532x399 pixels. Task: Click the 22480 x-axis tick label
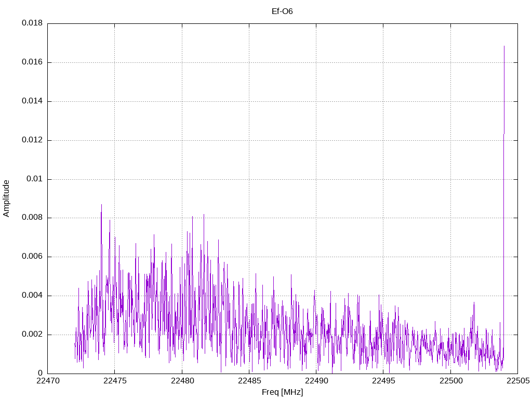point(182,381)
